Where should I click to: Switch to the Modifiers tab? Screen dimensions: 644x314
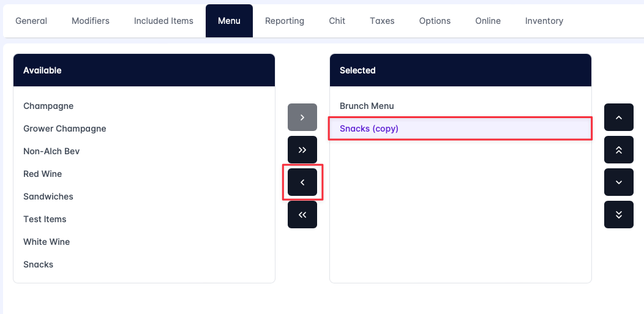(91, 21)
